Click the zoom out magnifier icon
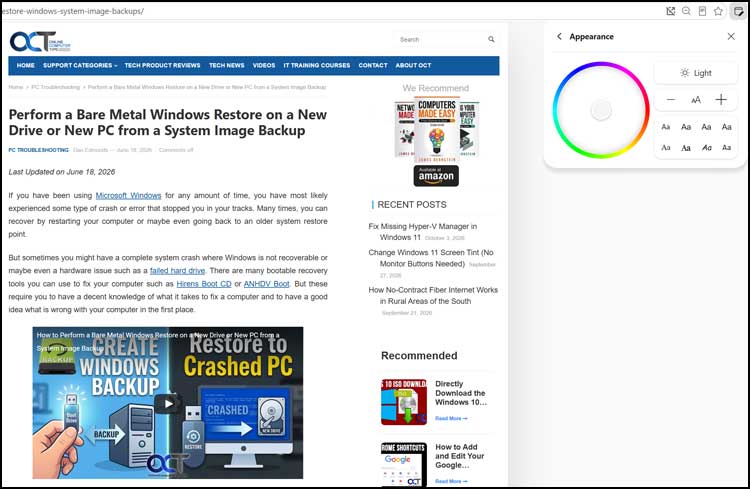 coord(686,11)
